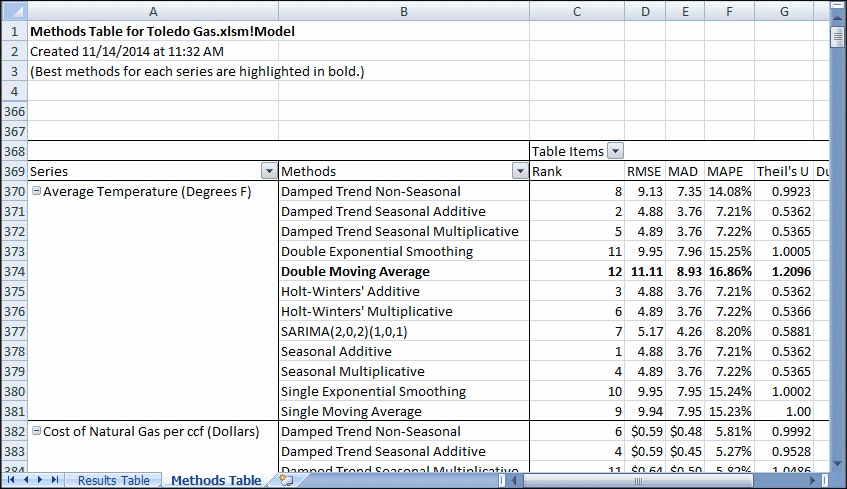Click the 'RMSE' column heading cell
This screenshot has width=847, height=489.
click(x=645, y=171)
